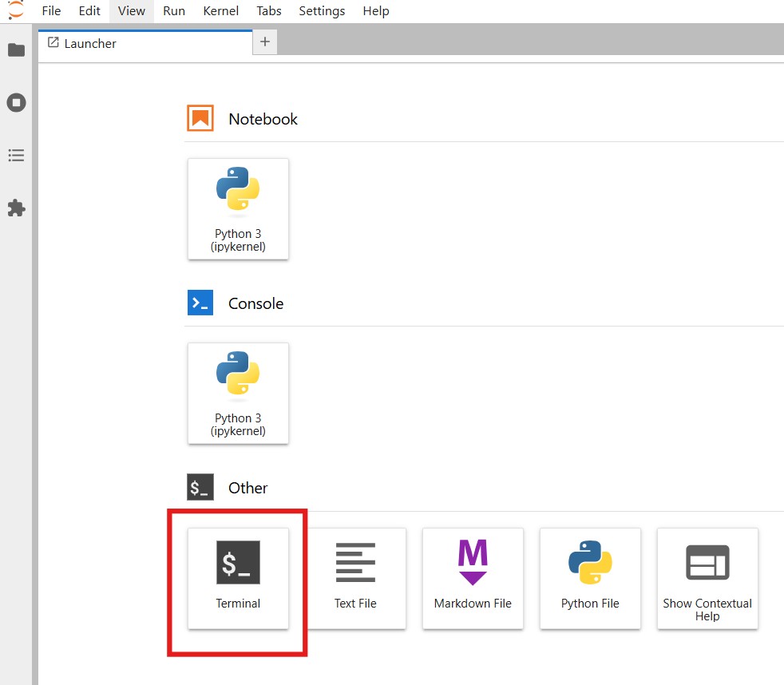Screen dimensions: 784x685
Task: Open the Settings menu
Action: tap(322, 11)
